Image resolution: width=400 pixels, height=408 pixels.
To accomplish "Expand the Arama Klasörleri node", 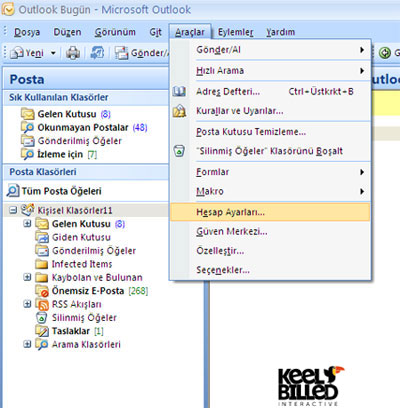I will [x=27, y=344].
